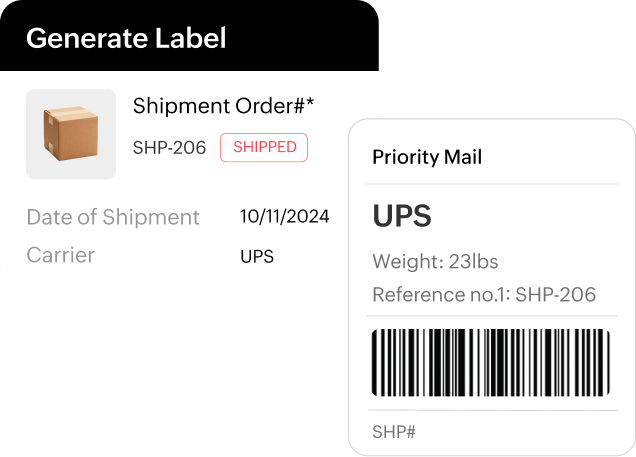Click the Generate Label header title
636x457 pixels.
[x=126, y=39]
